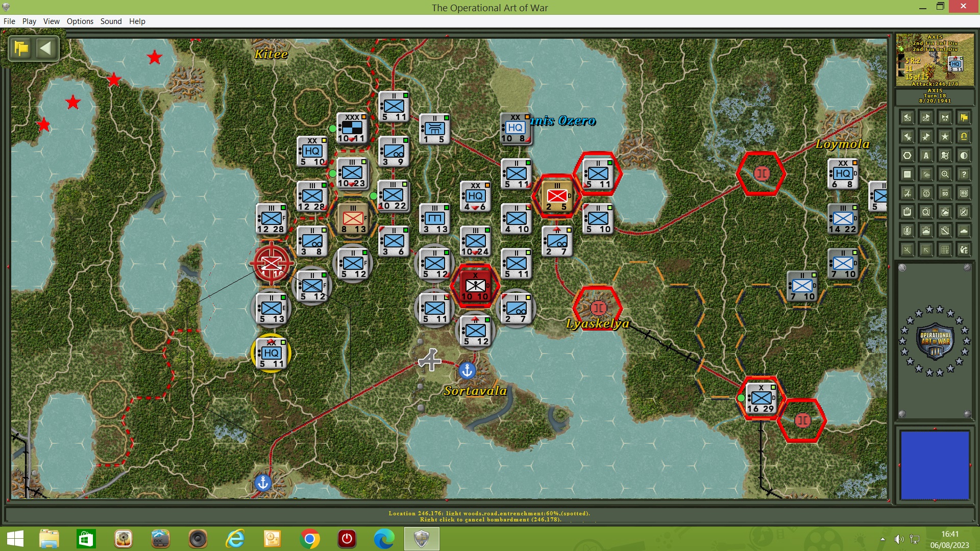Viewport: 980px width, 551px height.
Task: Click the microphone icon in the control panel
Action: click(x=907, y=231)
